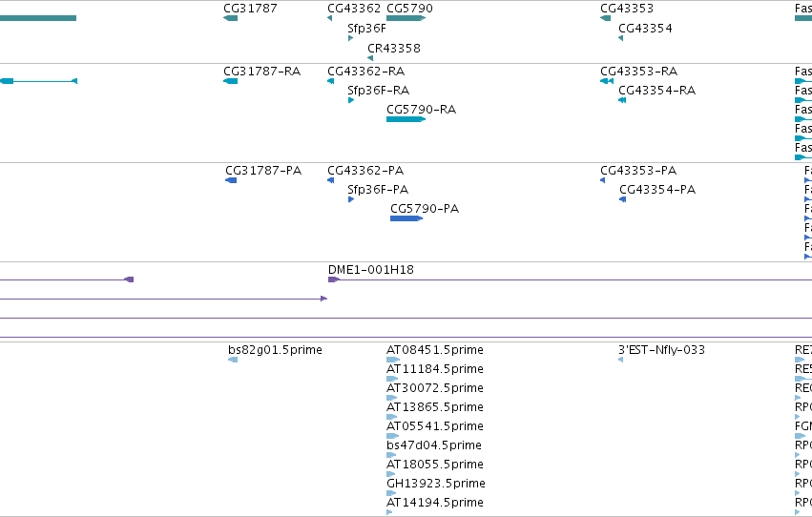Viewport: 812px width, 517px height.
Task: Select EST bs82g01.5prime
Action: [x=275, y=350]
